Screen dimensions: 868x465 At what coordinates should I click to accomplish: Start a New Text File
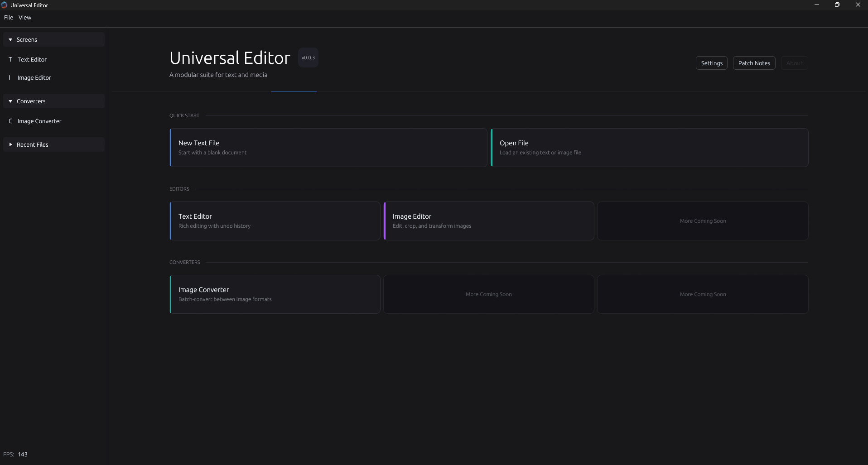[328, 148]
